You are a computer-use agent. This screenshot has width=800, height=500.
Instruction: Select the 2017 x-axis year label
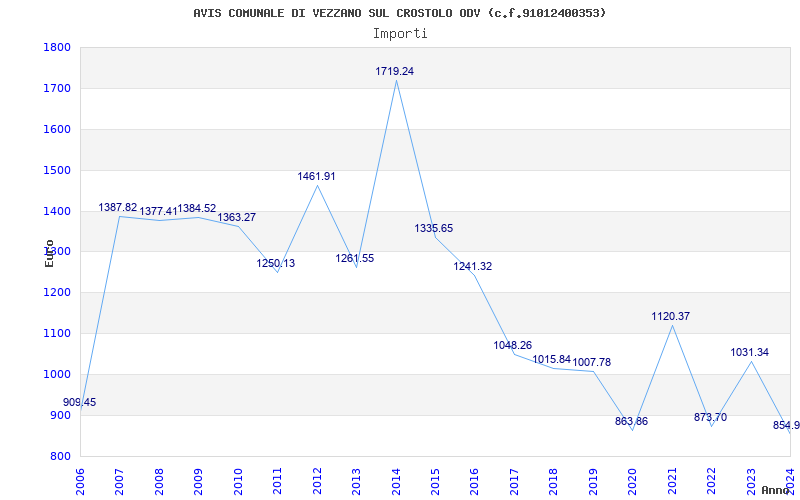[x=514, y=482]
